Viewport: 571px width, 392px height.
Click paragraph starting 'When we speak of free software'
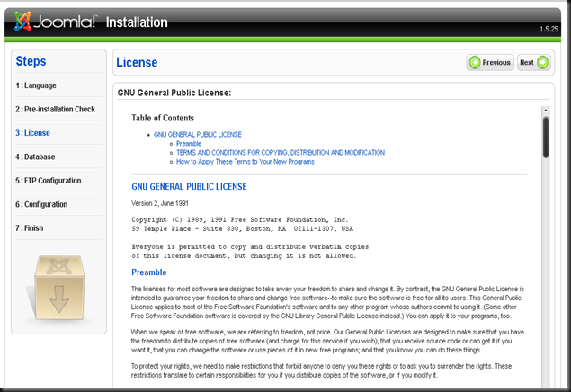327,341
